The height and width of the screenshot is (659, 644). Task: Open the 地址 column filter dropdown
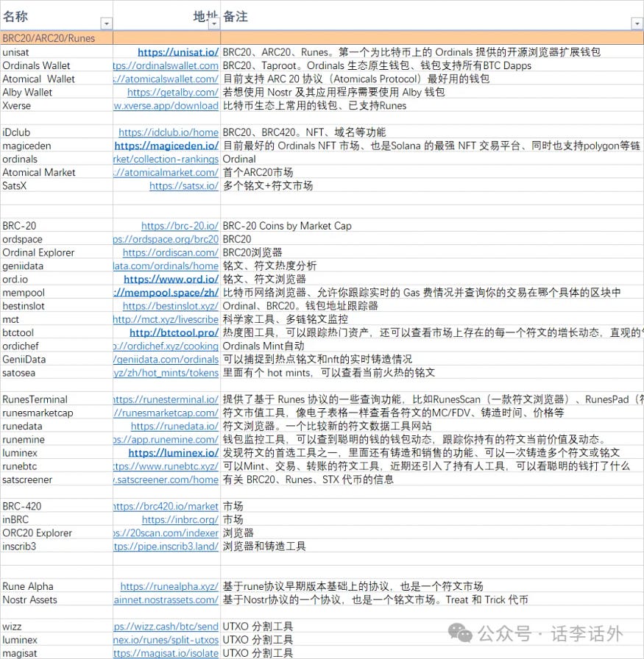pyautogui.click(x=214, y=24)
